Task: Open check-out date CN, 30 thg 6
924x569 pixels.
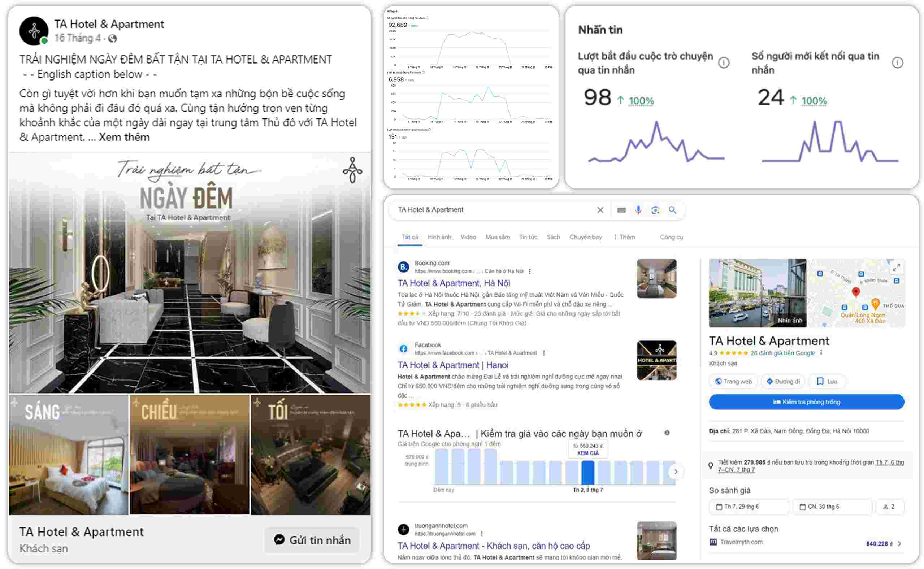Action: coord(832,507)
